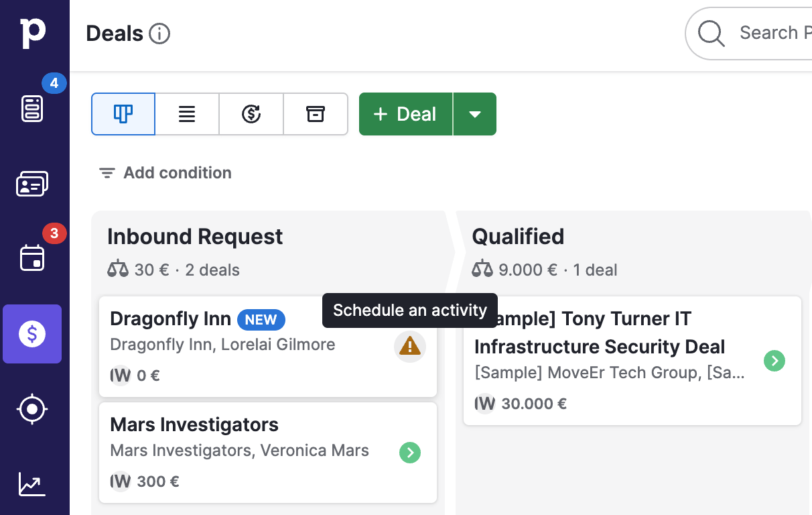Click the Schedule an activity tooltip
Viewport: 812px width, 515px height.
tap(409, 310)
